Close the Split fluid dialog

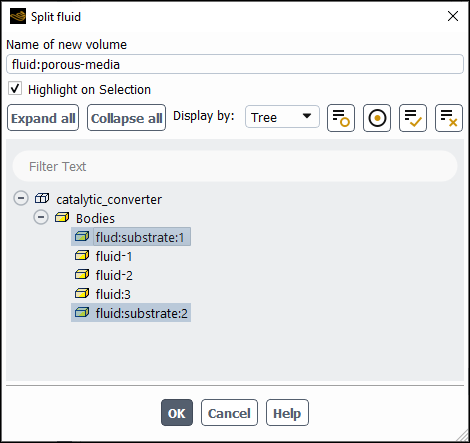point(453,16)
